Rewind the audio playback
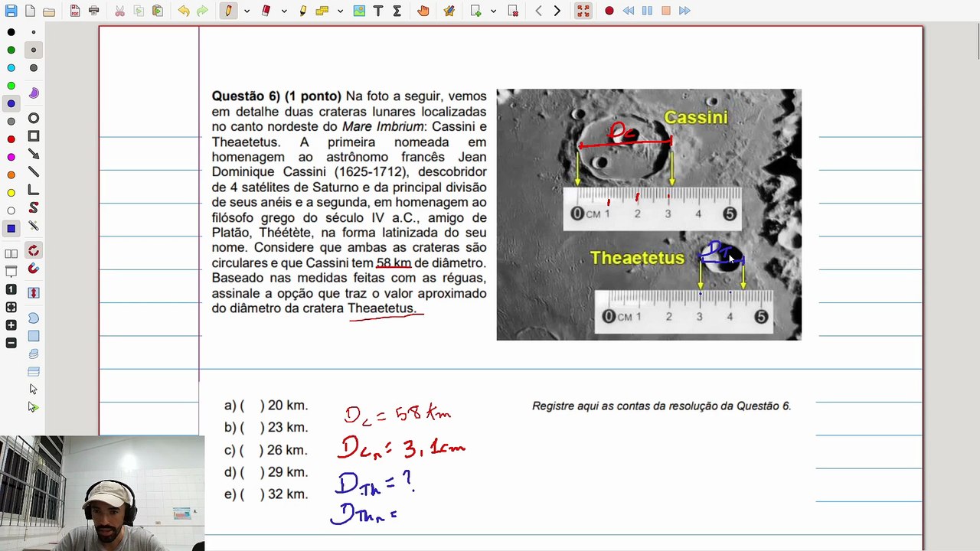 click(629, 11)
